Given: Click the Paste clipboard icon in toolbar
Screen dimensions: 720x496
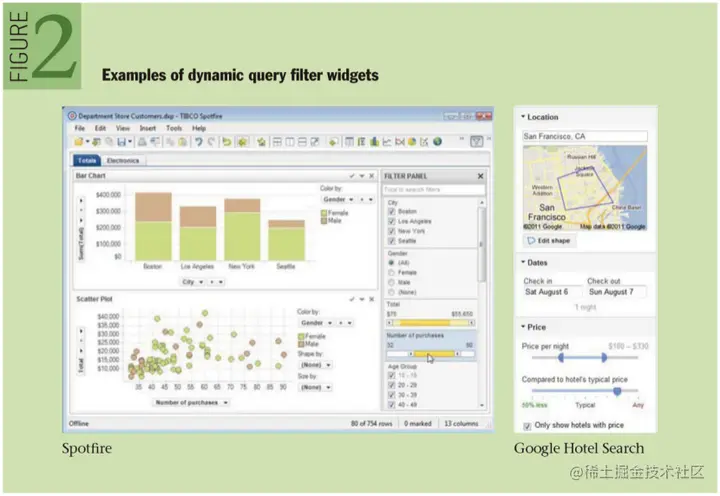Looking at the screenshot, I should click(182, 142).
